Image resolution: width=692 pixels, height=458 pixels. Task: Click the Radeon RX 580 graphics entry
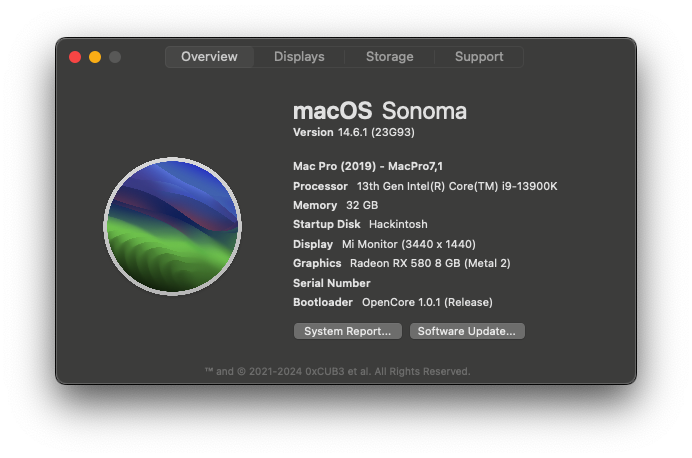tap(430, 263)
